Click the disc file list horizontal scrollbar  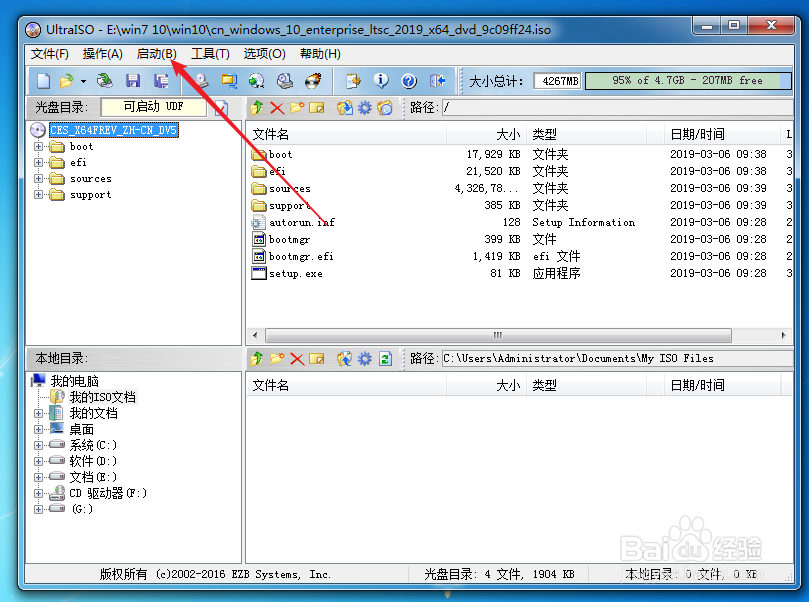(x=498, y=335)
